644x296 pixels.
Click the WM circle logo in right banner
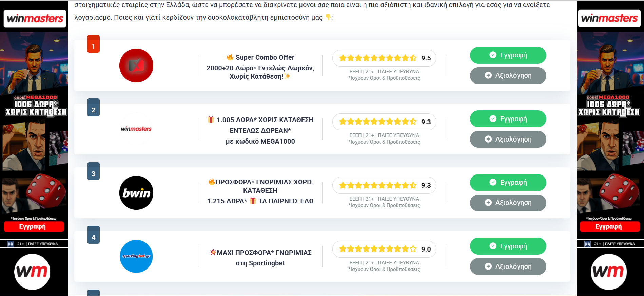[x=608, y=272]
